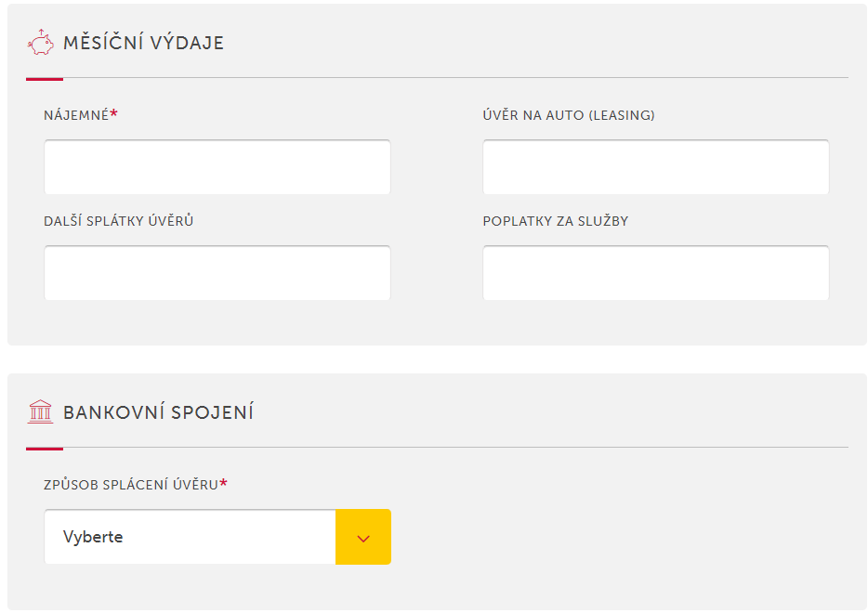Viewport: 868px width, 613px height.
Task: Select the Další splátky úvěrů input
Action: coord(217,274)
